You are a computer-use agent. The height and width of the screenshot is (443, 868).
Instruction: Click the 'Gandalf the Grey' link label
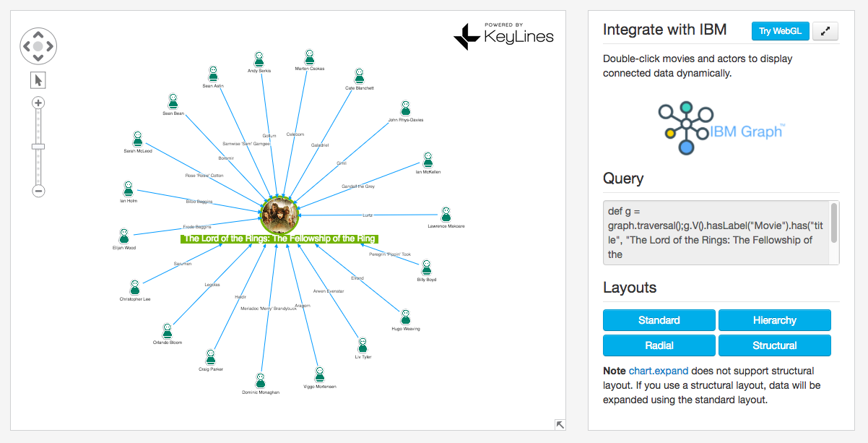click(358, 186)
